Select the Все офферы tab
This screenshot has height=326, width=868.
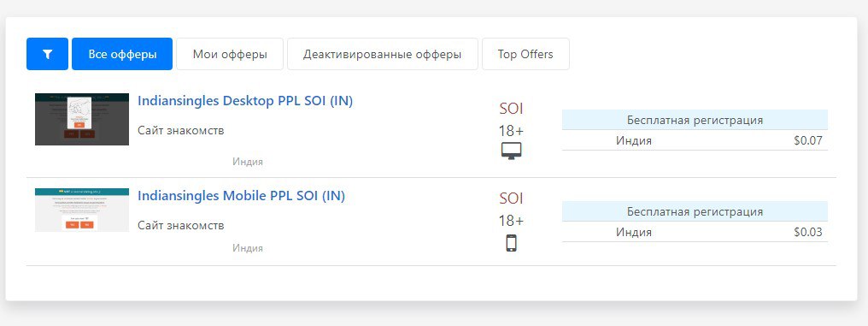[x=122, y=54]
